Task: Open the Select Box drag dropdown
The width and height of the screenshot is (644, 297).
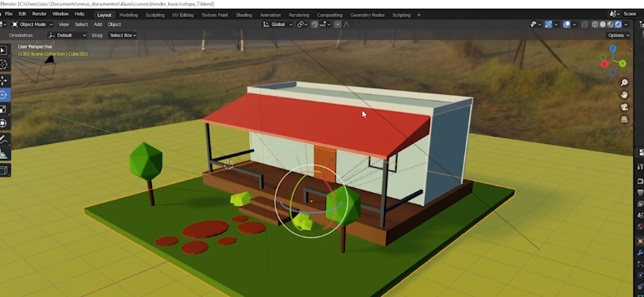Action: 123,35
